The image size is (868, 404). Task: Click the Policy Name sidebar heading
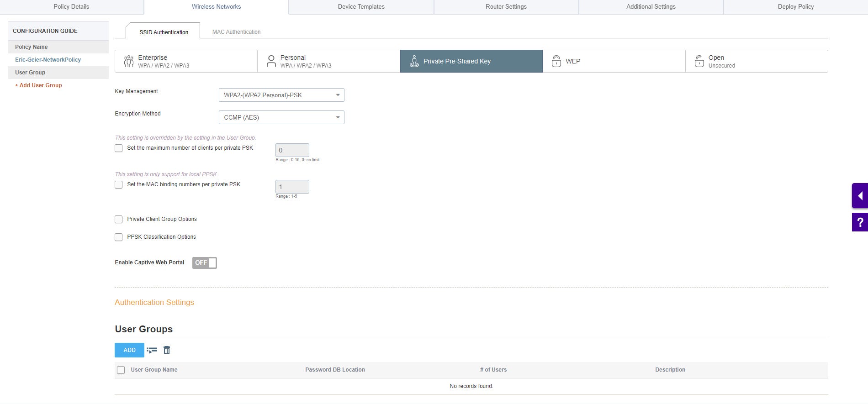[x=58, y=47]
